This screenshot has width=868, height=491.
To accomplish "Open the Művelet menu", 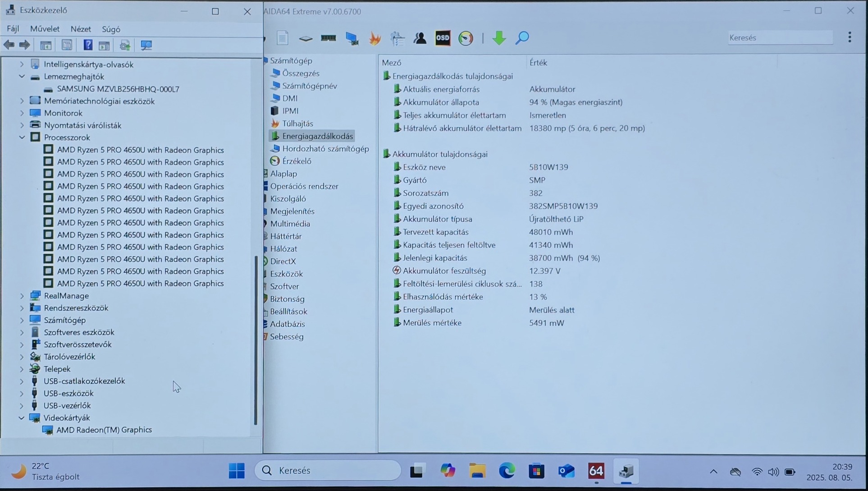I will point(45,29).
